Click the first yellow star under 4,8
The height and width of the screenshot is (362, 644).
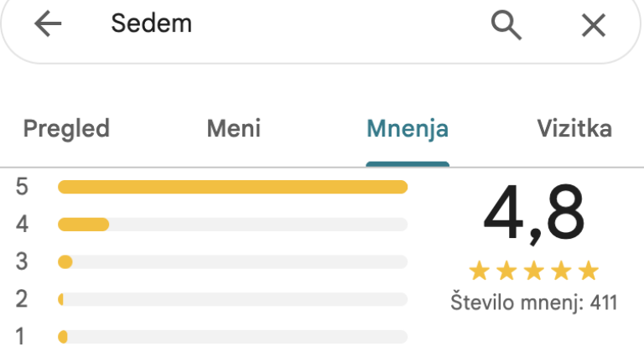(x=479, y=271)
